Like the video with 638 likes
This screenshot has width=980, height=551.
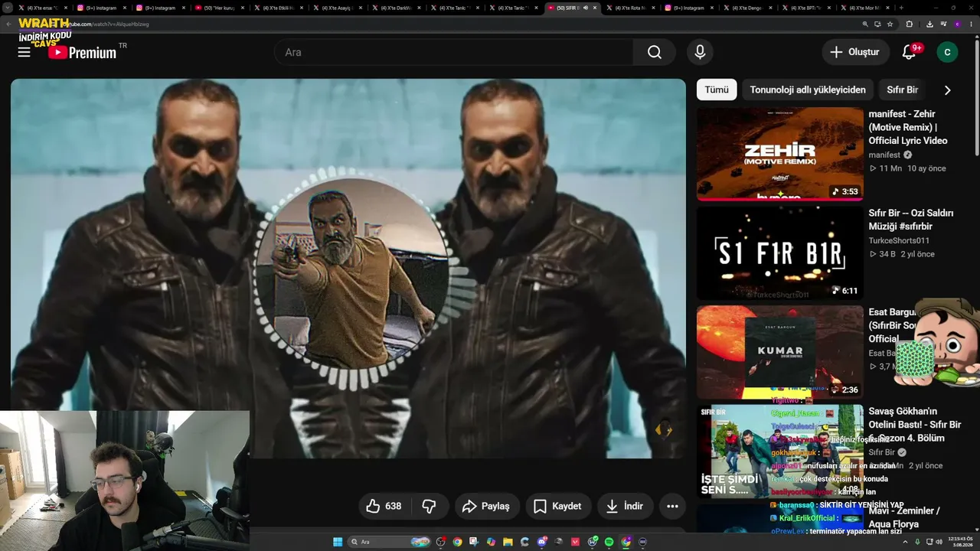pos(384,506)
